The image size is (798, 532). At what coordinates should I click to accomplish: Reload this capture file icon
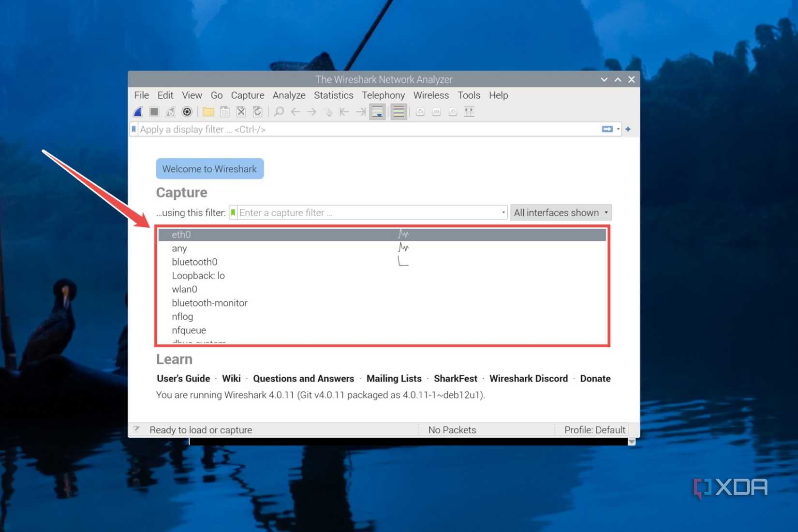[257, 112]
